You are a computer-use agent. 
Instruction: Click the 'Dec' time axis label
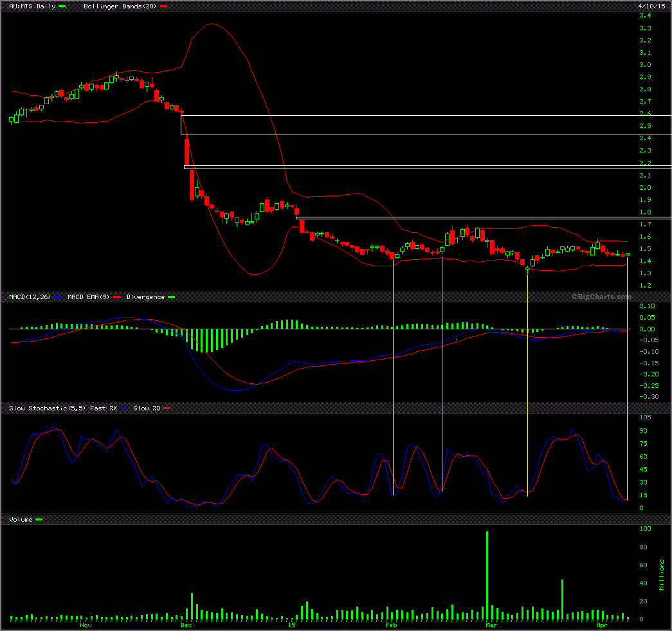186,625
